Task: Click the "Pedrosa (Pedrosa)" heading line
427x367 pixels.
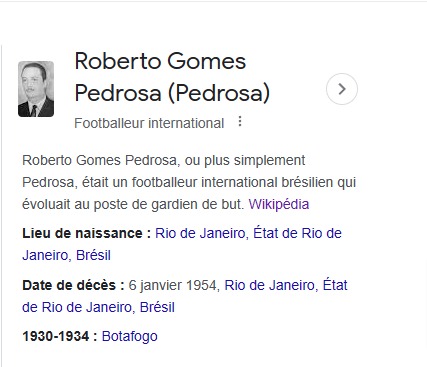Action: [x=172, y=93]
